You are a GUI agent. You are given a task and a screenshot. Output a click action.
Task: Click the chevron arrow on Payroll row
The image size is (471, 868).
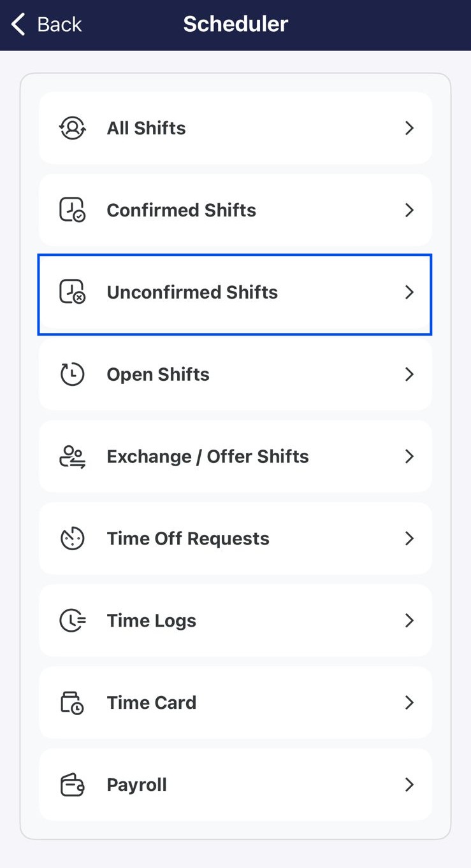coord(409,785)
